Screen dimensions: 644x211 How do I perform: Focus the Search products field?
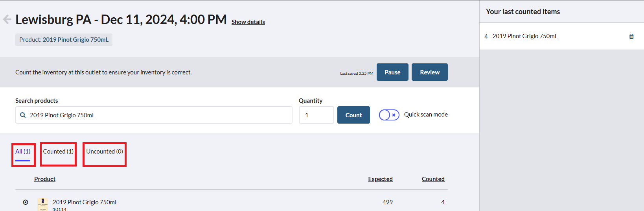coord(154,115)
